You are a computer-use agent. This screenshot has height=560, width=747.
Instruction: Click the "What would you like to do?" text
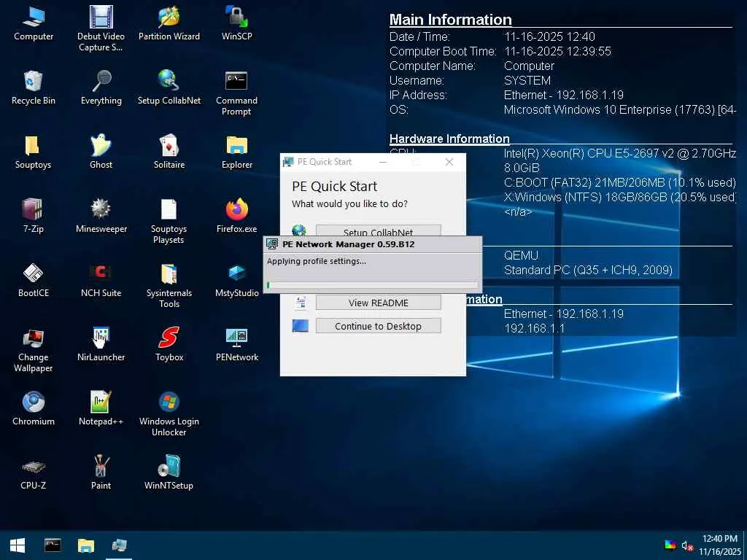tap(349, 204)
